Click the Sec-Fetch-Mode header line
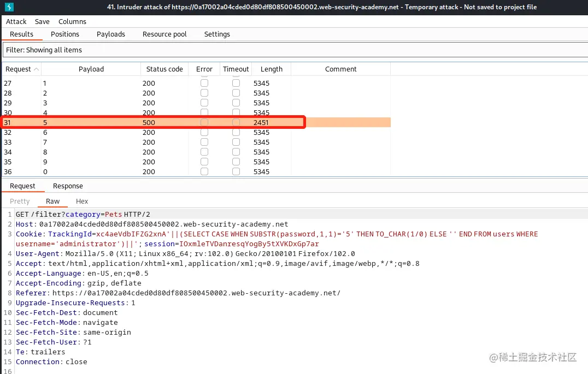This screenshot has width=588, height=374. point(67,322)
